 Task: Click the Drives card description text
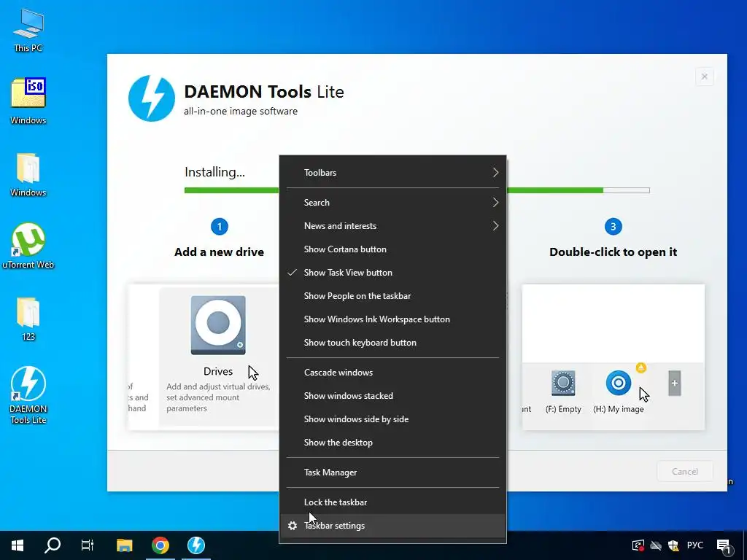click(218, 397)
